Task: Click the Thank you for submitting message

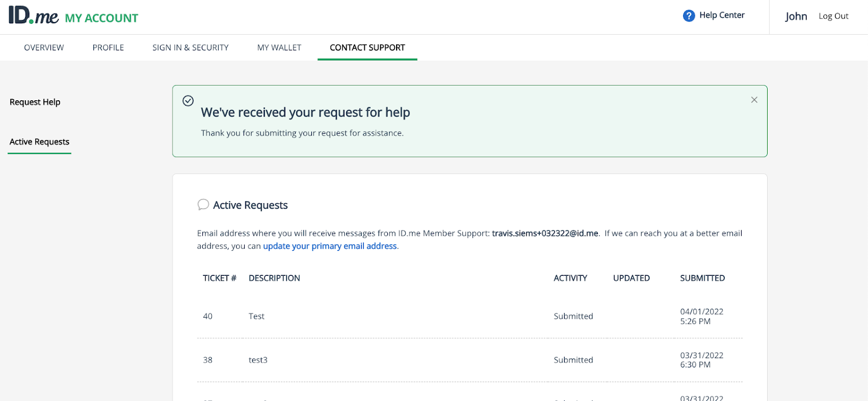Action: (302, 133)
